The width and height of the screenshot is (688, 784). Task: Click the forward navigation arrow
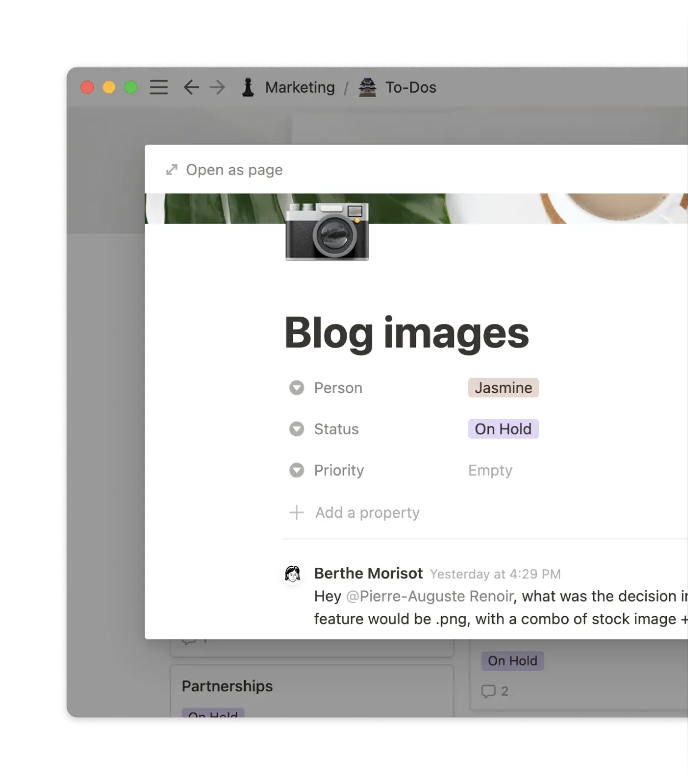[x=217, y=87]
